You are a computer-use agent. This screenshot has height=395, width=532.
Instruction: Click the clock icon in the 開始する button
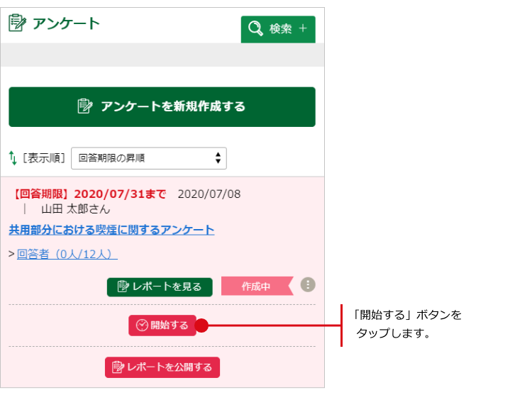[x=142, y=326]
